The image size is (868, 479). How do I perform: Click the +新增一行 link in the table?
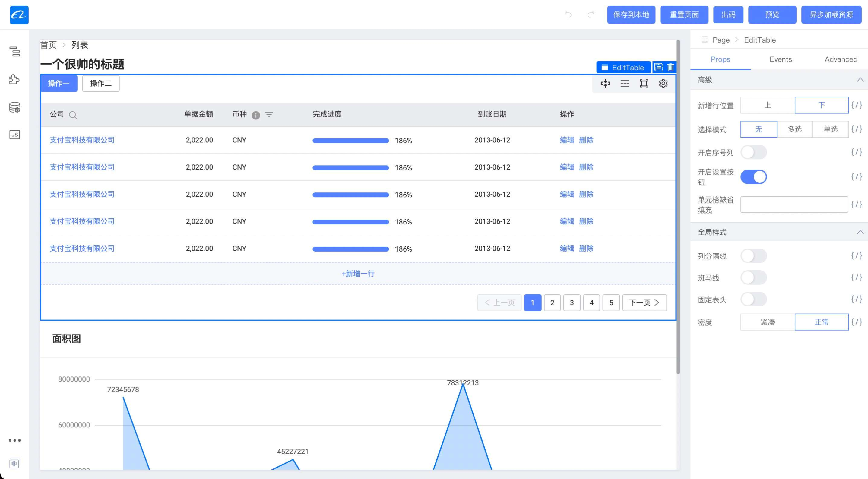click(x=358, y=274)
